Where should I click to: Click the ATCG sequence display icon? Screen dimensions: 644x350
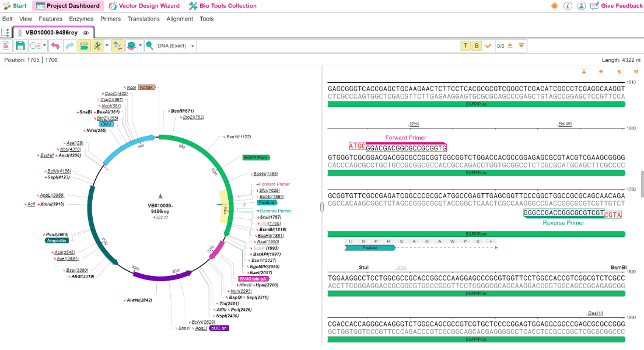coord(84,46)
